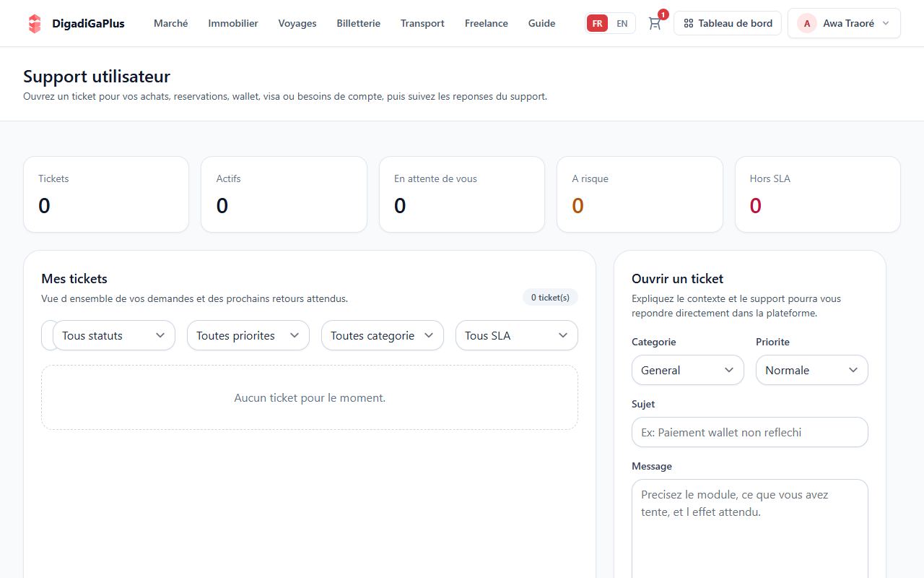Open the Immobilier menu item
The height and width of the screenshot is (578, 924).
coord(233,23)
